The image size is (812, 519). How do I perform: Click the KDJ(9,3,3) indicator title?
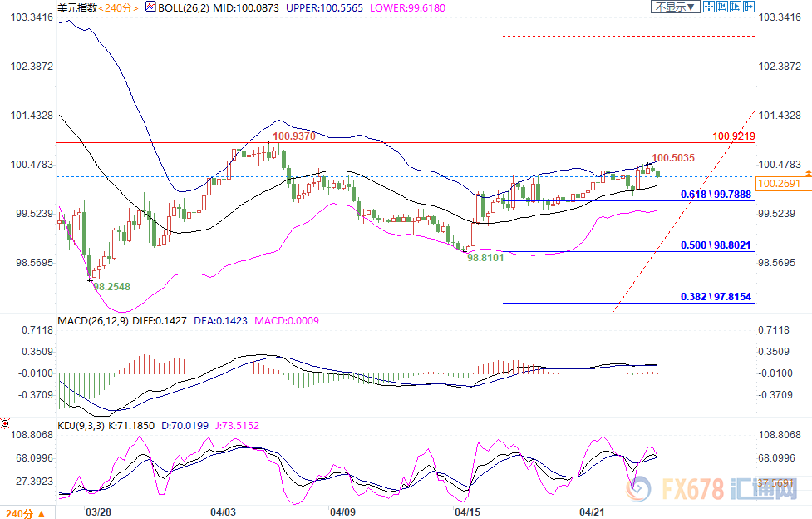tap(81, 424)
